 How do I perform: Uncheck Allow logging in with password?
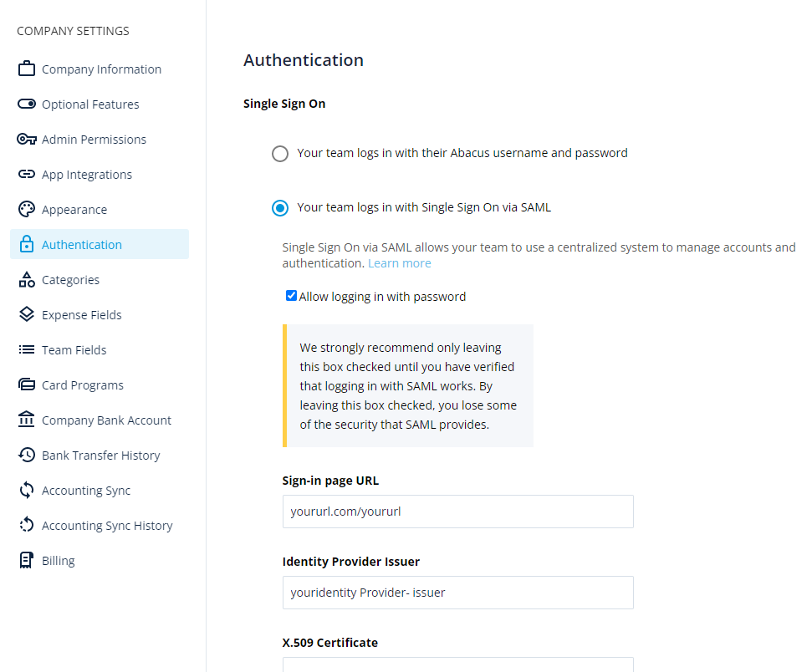pos(291,296)
